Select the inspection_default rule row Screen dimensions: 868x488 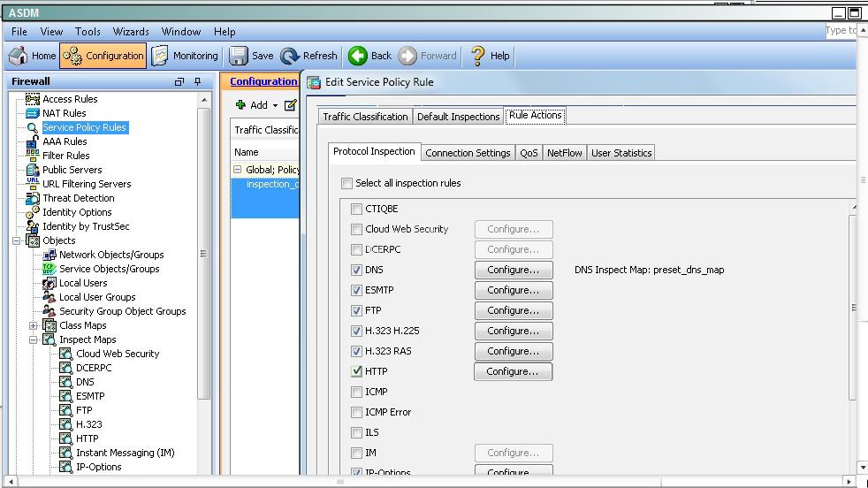coord(265,198)
